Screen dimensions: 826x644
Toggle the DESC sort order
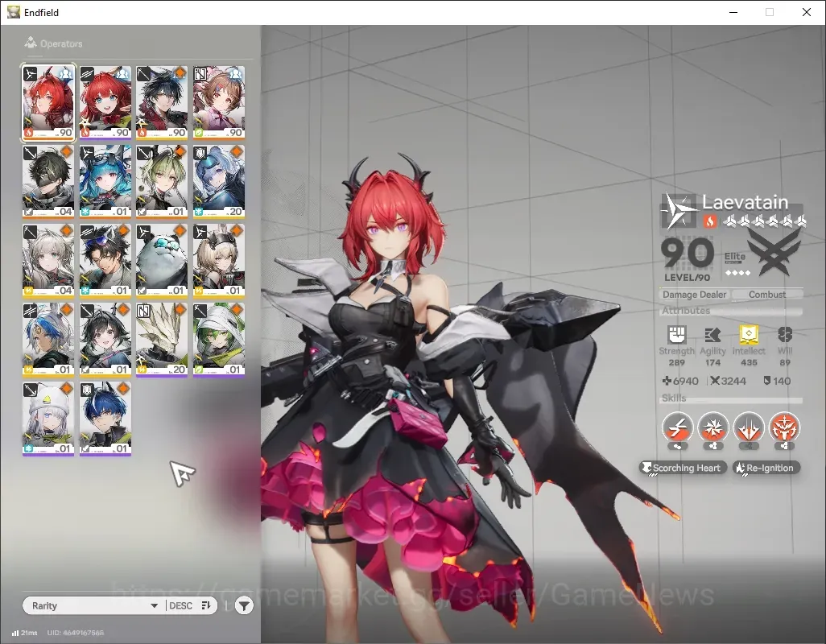192,605
